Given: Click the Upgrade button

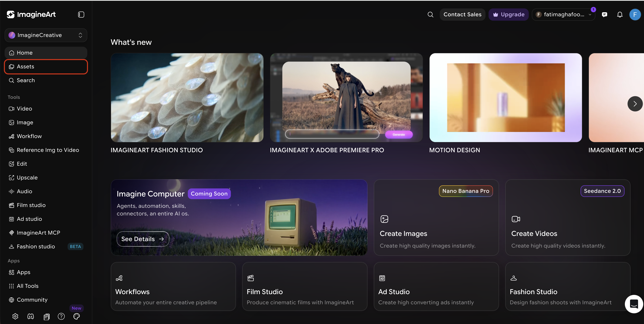Looking at the screenshot, I should 508,15.
